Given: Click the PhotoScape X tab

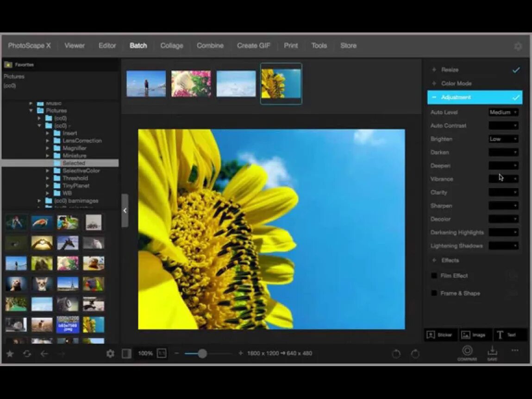Looking at the screenshot, I should pyautogui.click(x=30, y=45).
